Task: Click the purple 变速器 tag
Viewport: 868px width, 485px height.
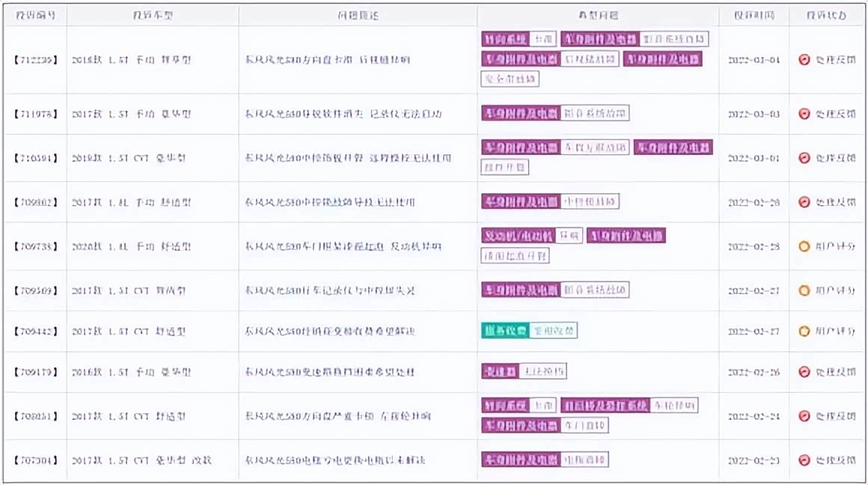Action: 500,371
